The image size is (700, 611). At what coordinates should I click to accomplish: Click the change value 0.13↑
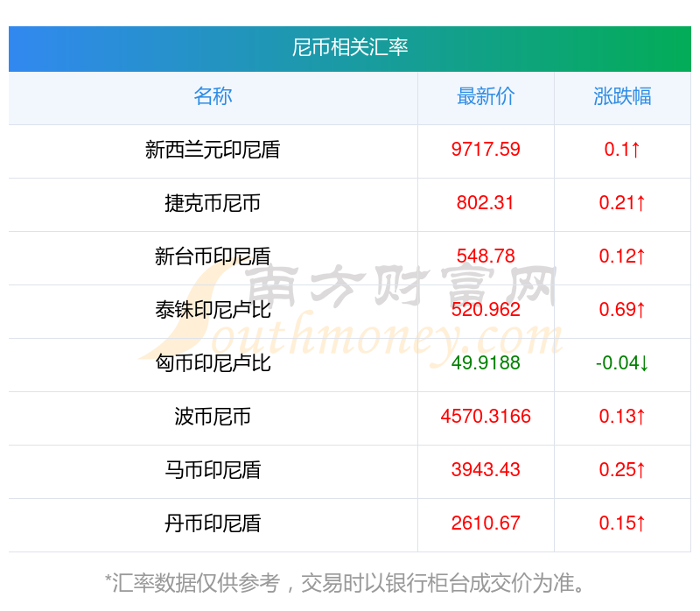(622, 417)
